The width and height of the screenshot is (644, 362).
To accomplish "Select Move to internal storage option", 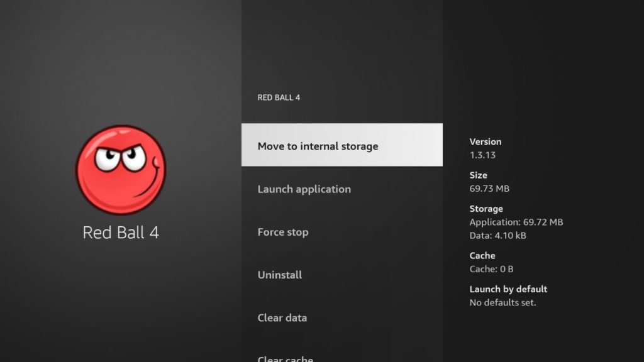I will point(341,145).
